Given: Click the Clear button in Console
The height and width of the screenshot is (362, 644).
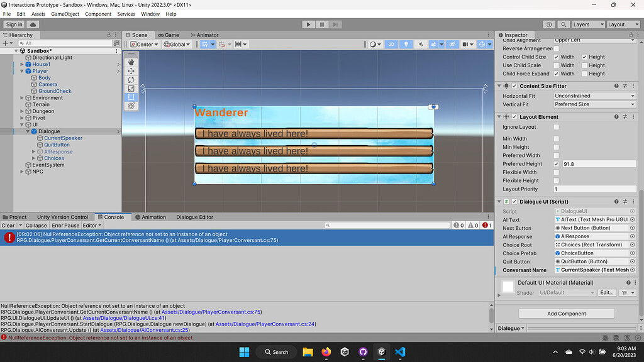Looking at the screenshot, I should coord(8,226).
